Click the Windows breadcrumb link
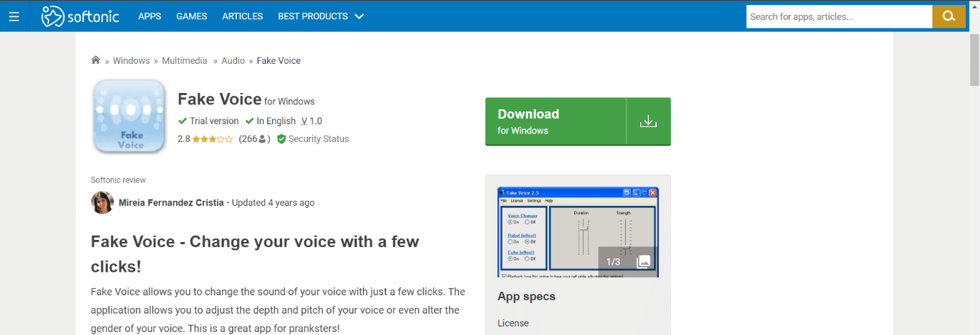980x335 pixels. pyautogui.click(x=131, y=60)
